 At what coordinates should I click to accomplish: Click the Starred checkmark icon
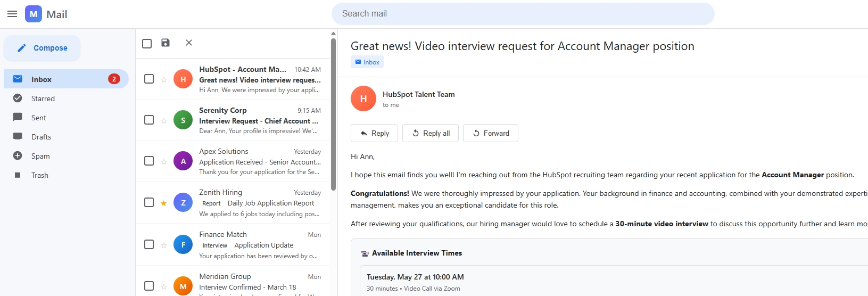pos(18,98)
